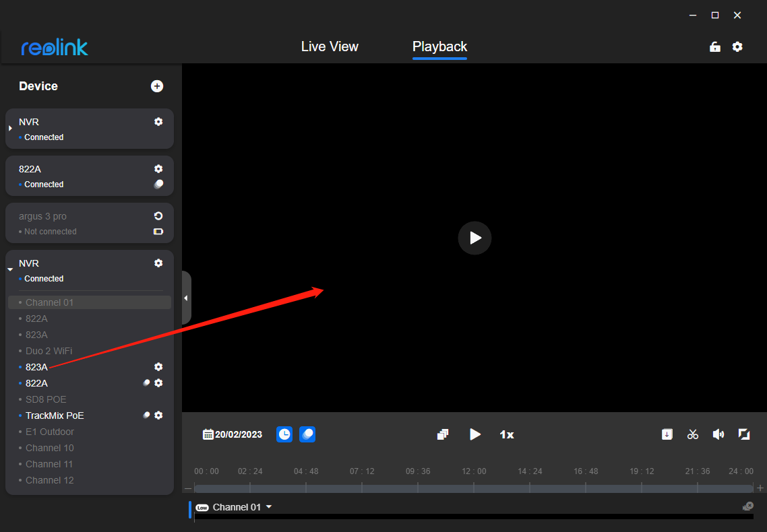Toggle the motion recording filter button
The width and height of the screenshot is (767, 532).
click(x=307, y=434)
